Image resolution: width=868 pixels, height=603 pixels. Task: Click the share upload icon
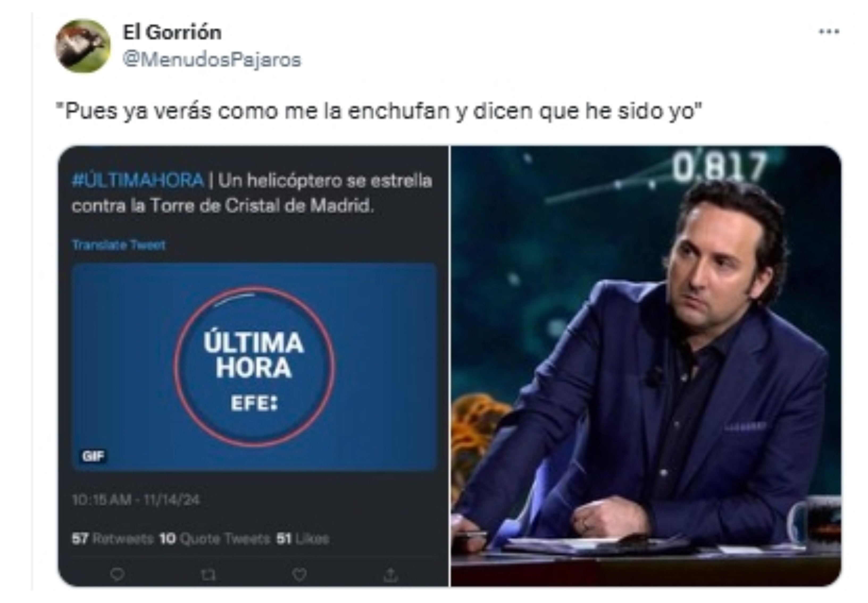point(391,575)
